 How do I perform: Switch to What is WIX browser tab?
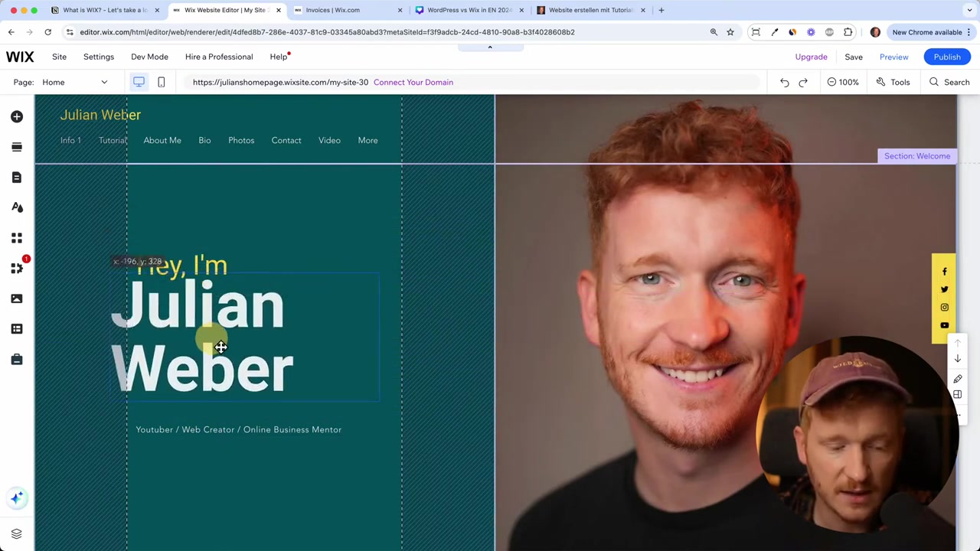105,10
